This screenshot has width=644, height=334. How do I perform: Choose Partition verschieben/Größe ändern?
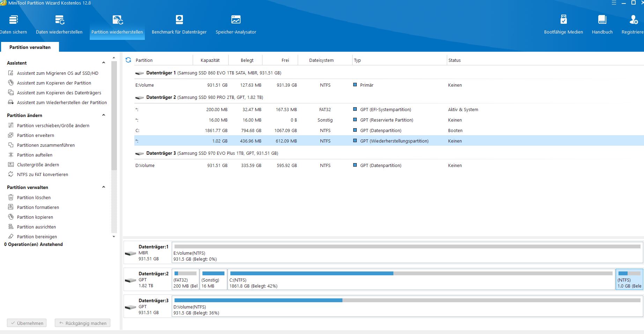53,125
